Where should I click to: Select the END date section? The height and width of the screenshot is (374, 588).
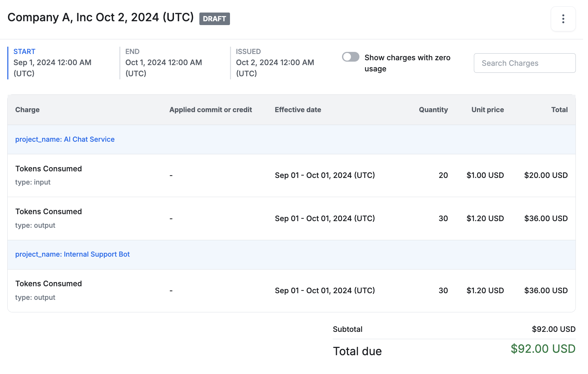click(164, 63)
